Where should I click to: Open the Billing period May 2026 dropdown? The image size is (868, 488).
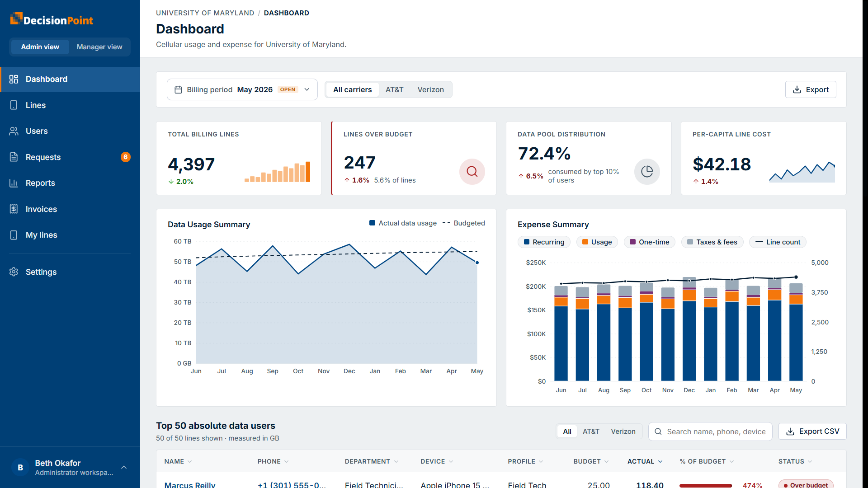242,89
